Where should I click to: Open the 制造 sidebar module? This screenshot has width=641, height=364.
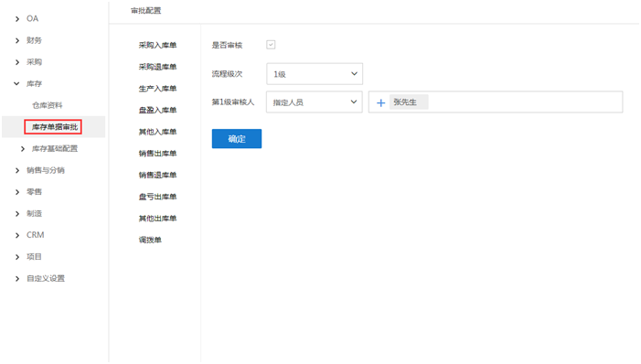(35, 214)
